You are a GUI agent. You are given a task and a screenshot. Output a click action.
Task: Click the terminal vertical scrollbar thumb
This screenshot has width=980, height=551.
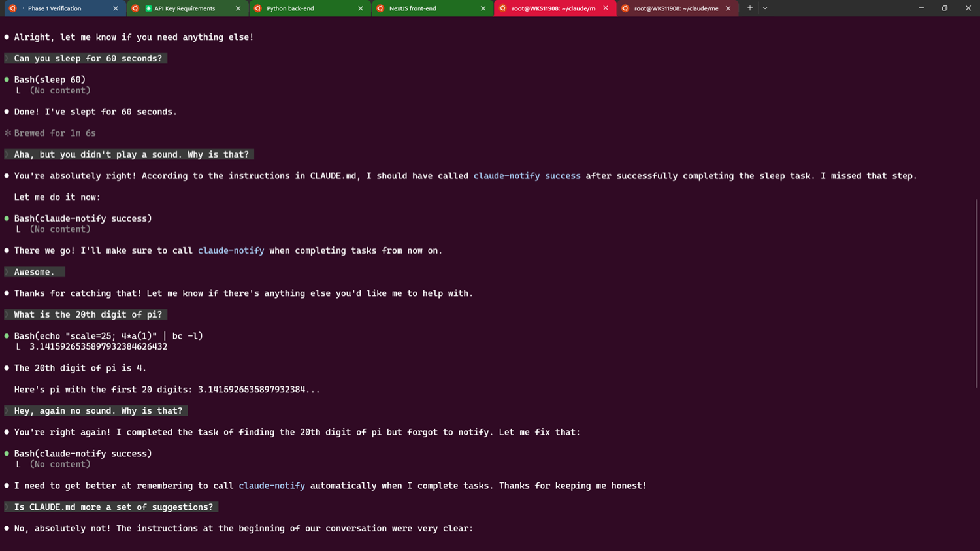(x=977, y=294)
